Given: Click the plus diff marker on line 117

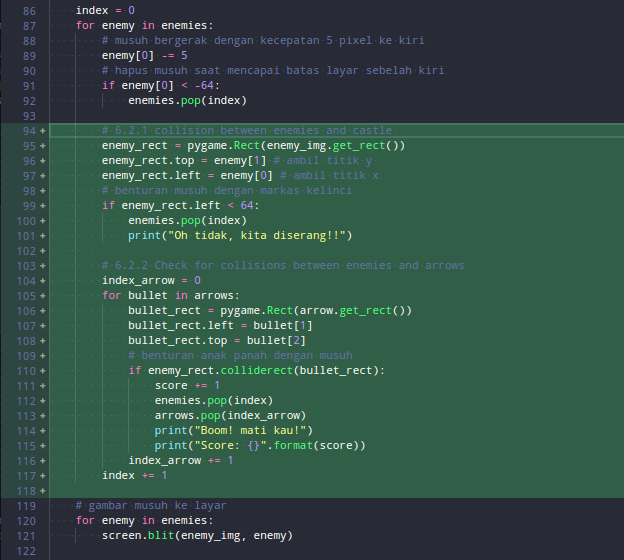Looking at the screenshot, I should pos(42,476).
